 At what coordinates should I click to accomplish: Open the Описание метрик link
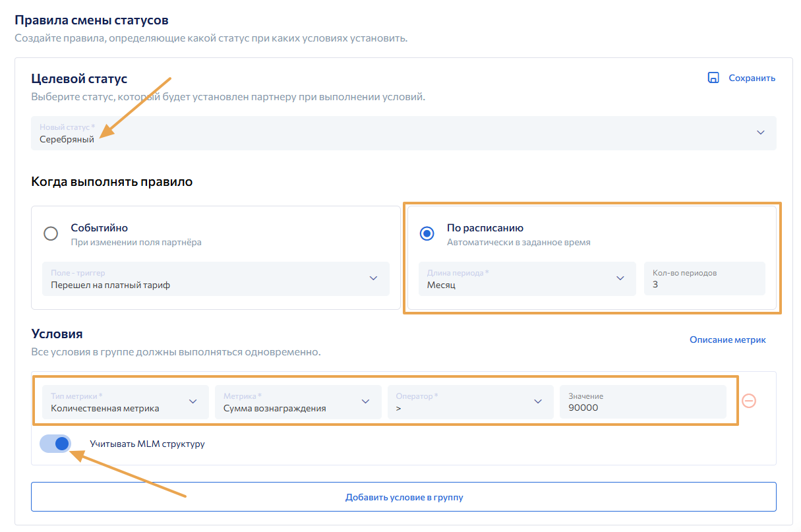728,340
